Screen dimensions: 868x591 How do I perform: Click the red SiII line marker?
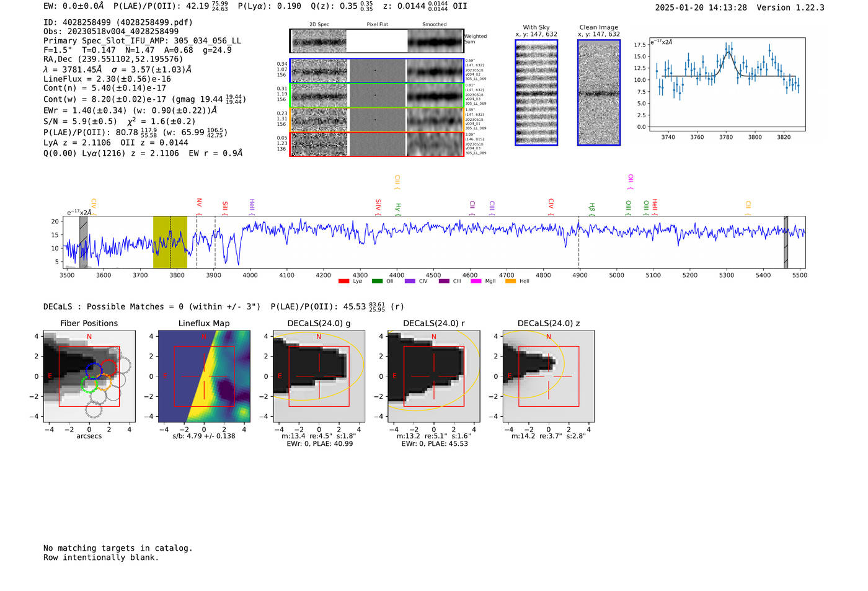tap(225, 208)
